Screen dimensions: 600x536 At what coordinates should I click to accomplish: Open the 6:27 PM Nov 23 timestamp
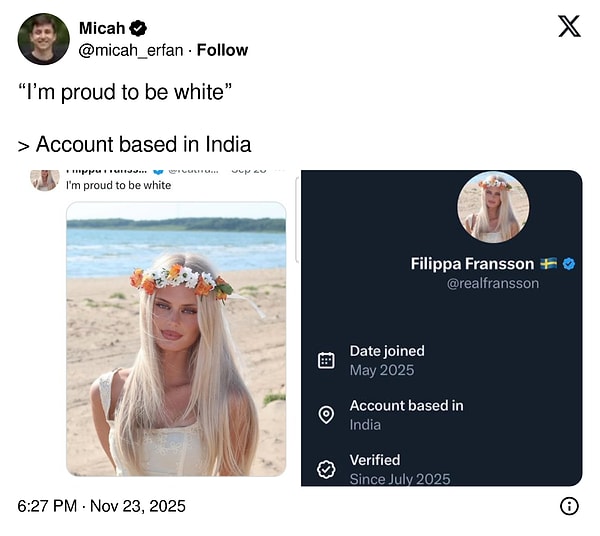(101, 506)
